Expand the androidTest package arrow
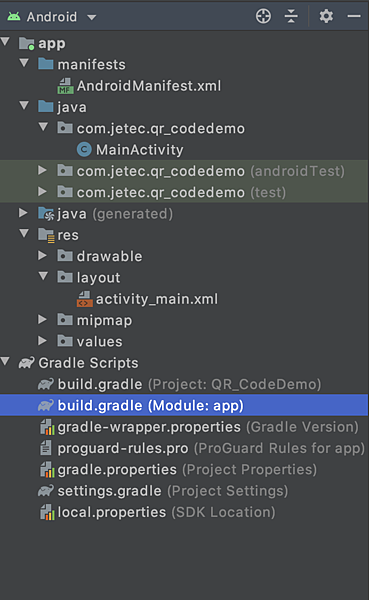This screenshot has height=600, width=369. pos(42,170)
